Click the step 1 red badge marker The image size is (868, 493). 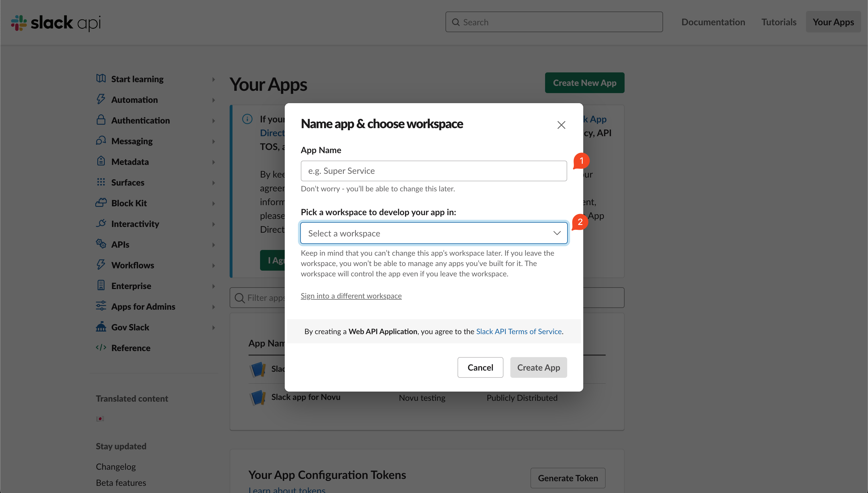pos(581,161)
